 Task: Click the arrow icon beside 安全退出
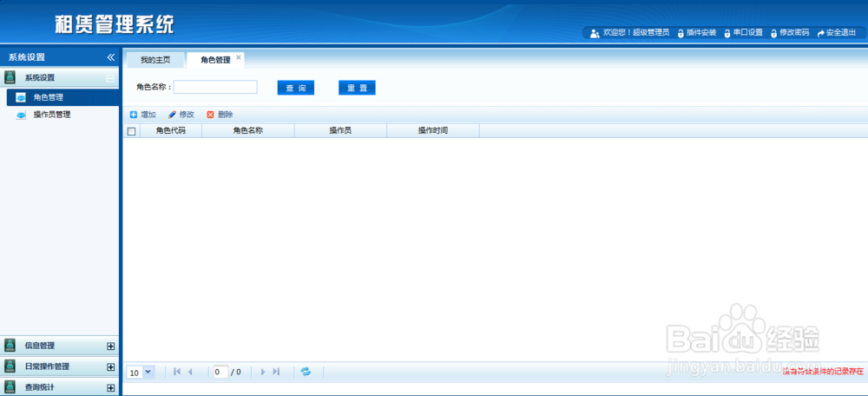point(821,33)
